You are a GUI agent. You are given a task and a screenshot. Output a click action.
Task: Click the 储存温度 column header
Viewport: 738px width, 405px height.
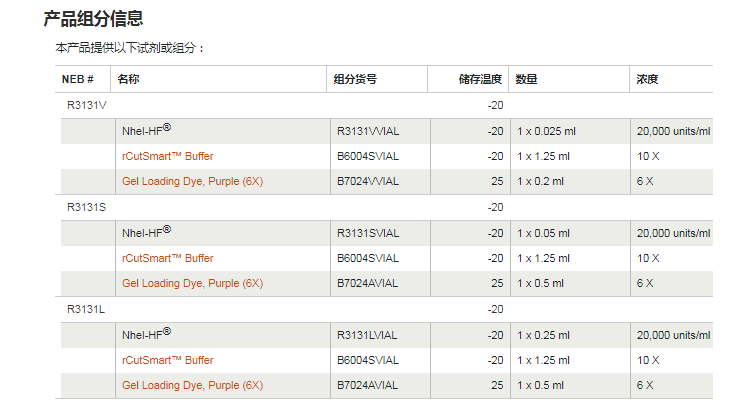(480, 79)
